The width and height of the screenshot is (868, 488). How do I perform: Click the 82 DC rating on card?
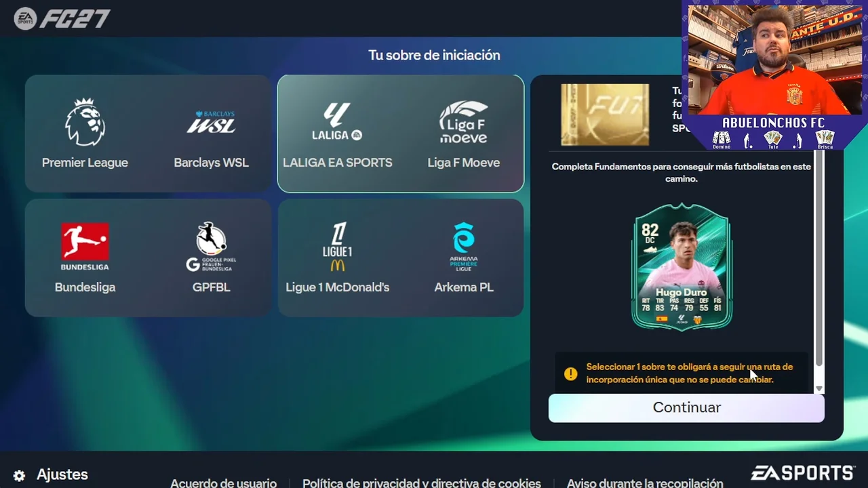pyautogui.click(x=650, y=235)
